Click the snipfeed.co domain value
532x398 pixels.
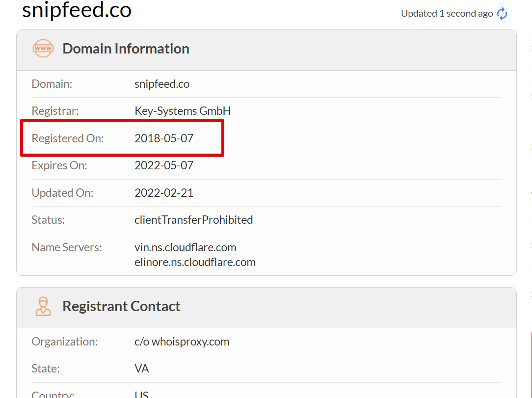162,84
